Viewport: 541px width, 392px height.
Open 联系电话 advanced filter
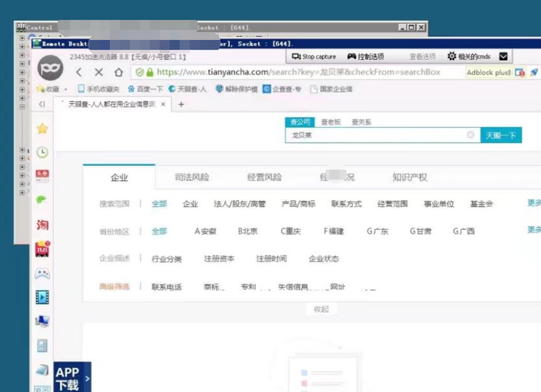point(167,287)
